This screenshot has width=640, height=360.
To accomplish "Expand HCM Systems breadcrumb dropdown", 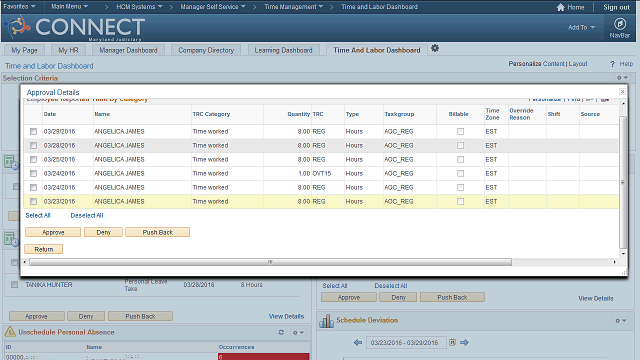I will point(139,7).
